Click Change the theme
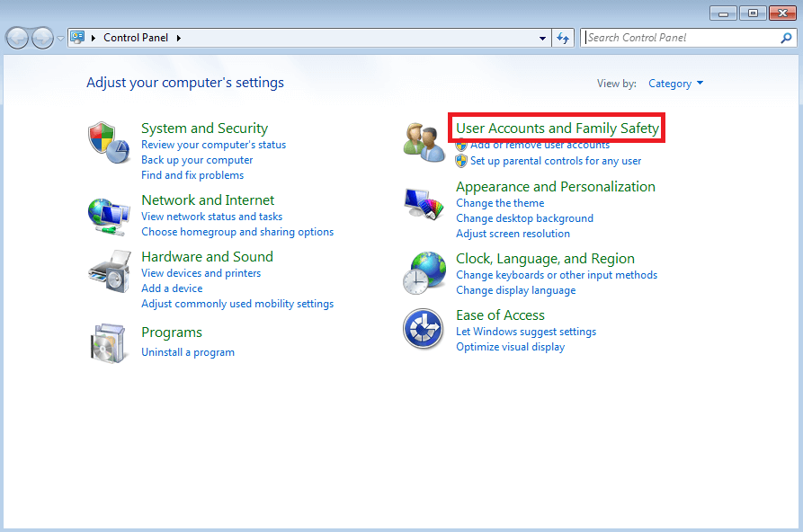 500,203
